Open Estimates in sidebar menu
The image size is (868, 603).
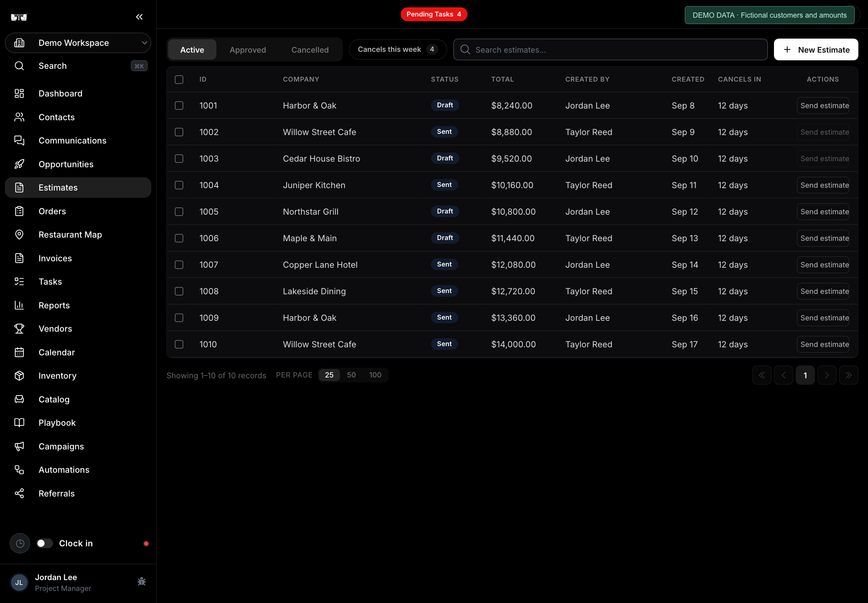(78, 188)
